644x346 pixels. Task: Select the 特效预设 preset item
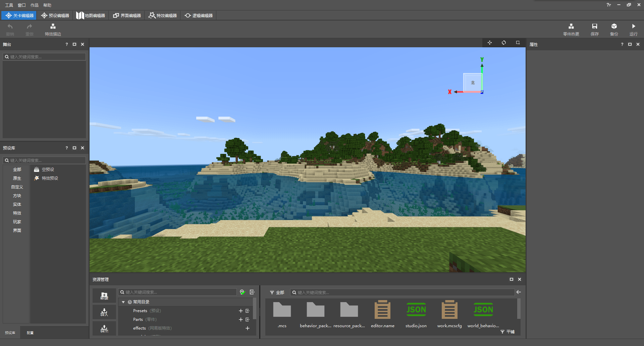coord(46,178)
